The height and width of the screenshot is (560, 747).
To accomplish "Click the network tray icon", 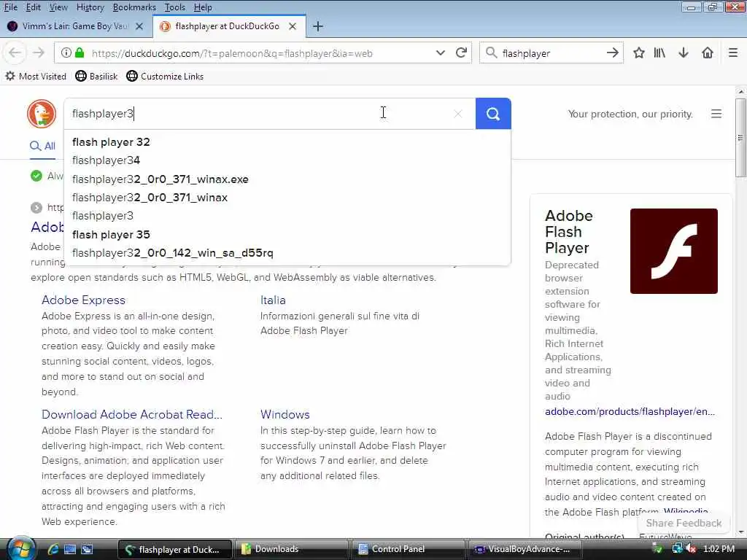I will coord(677,548).
